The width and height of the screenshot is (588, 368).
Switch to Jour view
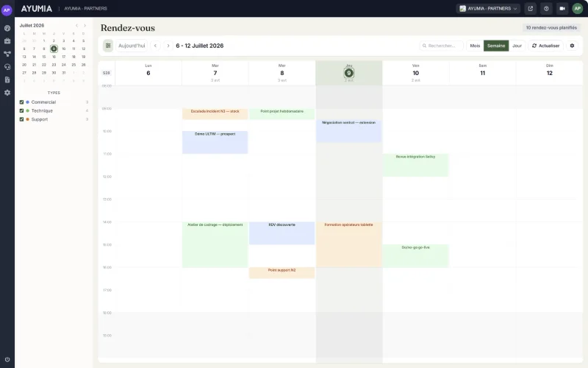[x=517, y=46]
